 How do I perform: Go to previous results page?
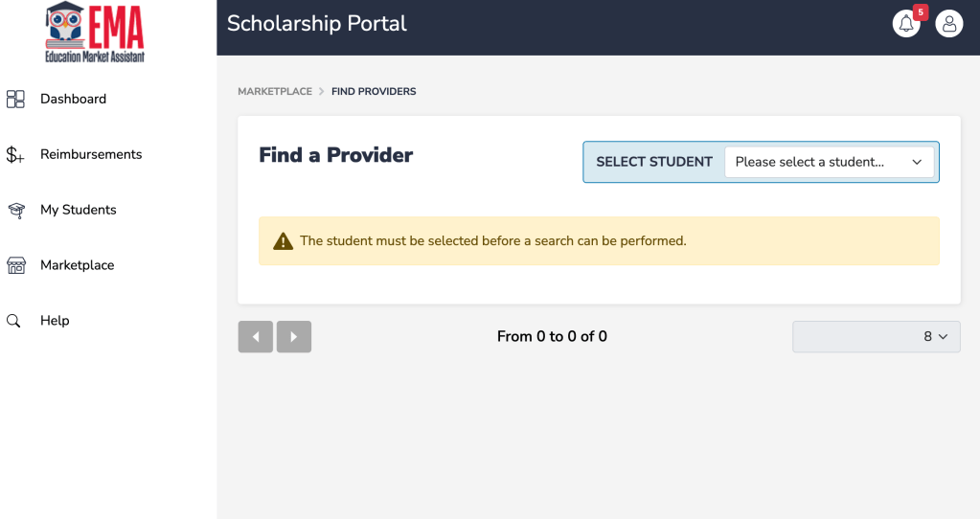click(x=256, y=337)
